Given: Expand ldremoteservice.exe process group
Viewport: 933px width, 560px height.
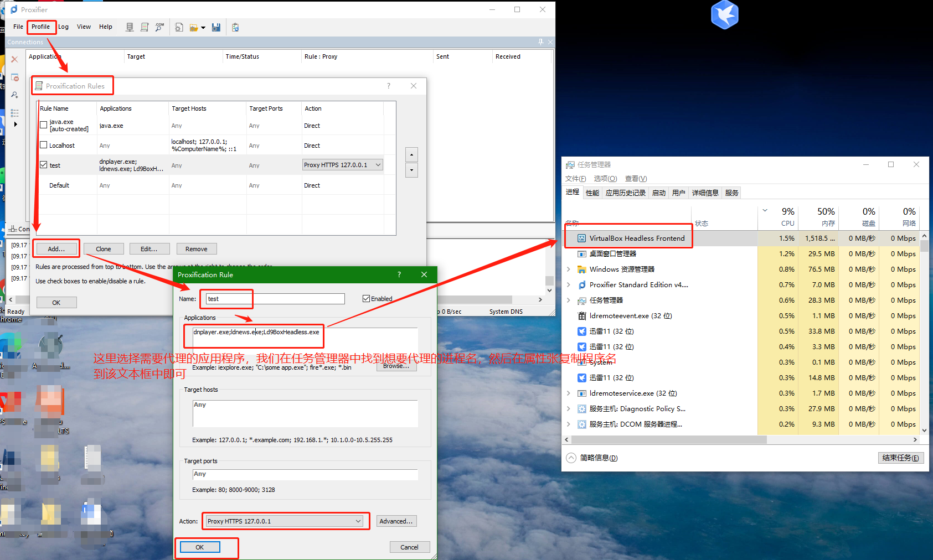Looking at the screenshot, I should coord(569,393).
